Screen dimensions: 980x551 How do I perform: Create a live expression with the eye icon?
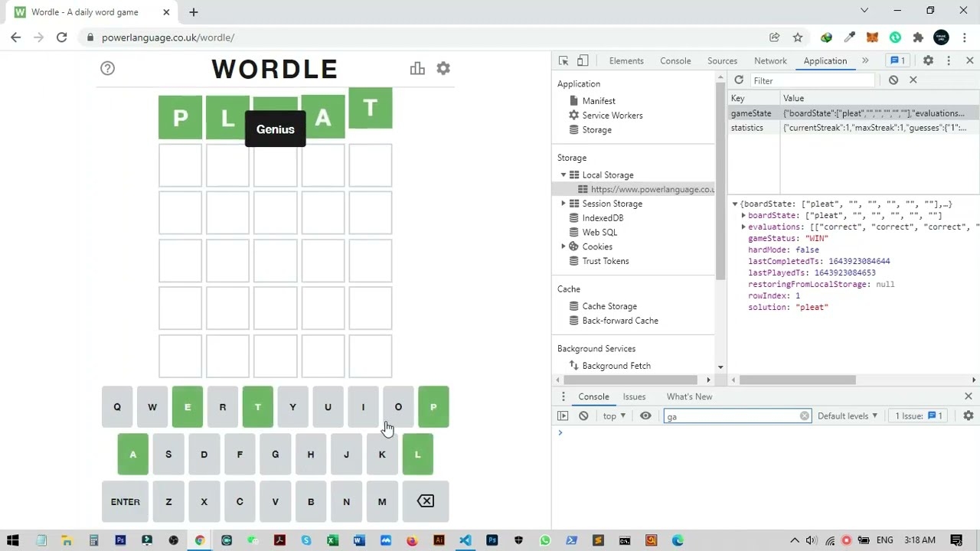[645, 416]
